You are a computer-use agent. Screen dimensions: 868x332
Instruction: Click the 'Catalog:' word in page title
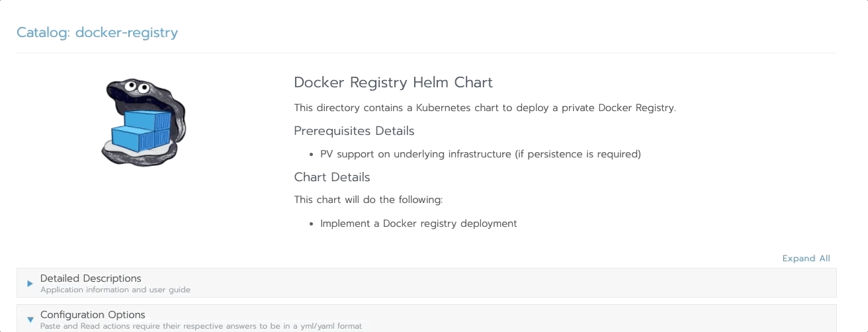(x=43, y=32)
